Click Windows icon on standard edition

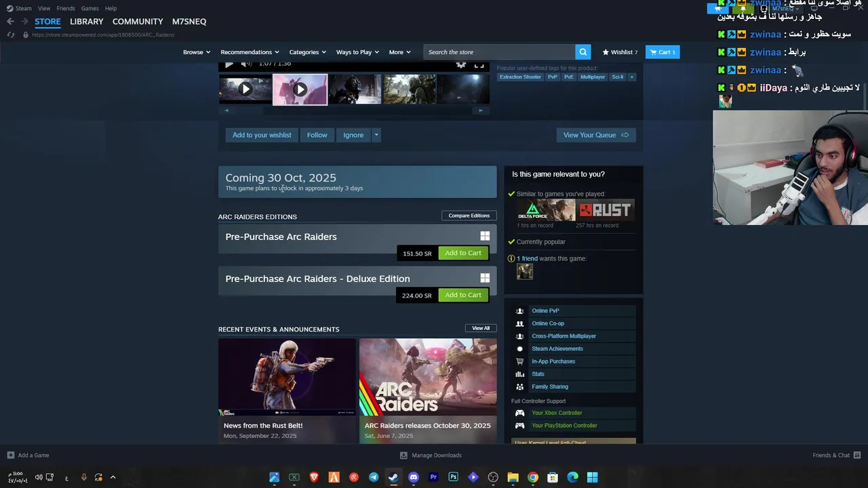coord(485,236)
